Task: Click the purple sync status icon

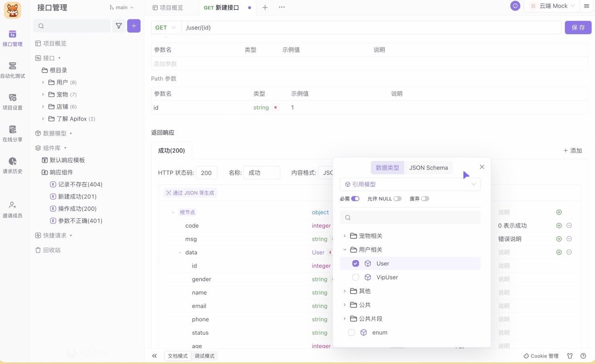Action: coord(515,6)
